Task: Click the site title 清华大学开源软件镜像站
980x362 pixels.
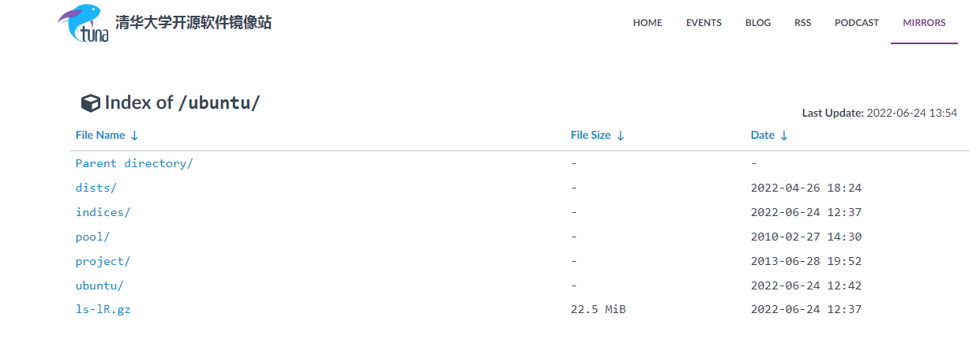Action: (193, 23)
